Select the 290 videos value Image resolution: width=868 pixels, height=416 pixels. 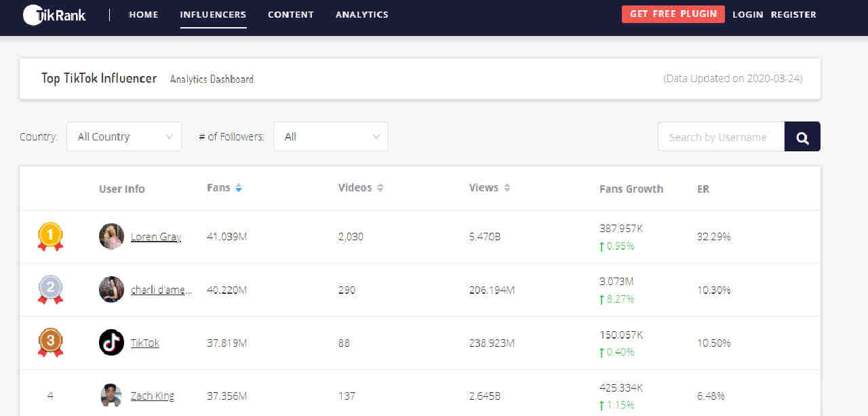coord(347,290)
